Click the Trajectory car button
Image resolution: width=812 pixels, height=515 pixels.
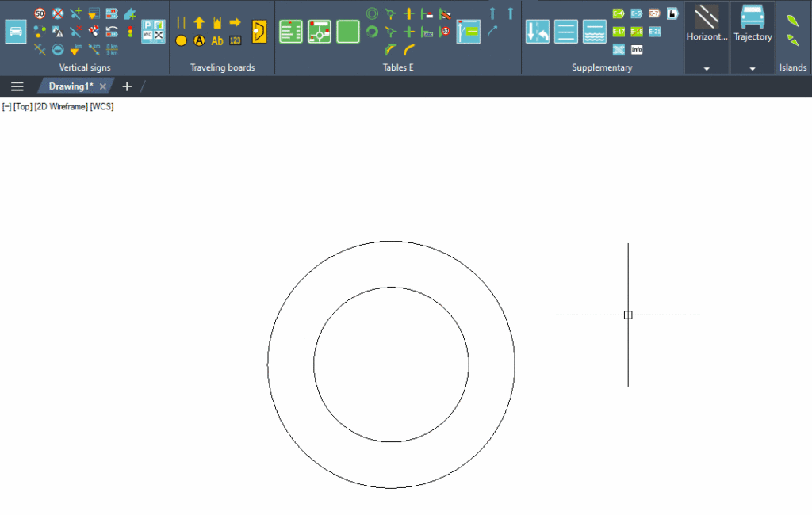click(x=753, y=23)
